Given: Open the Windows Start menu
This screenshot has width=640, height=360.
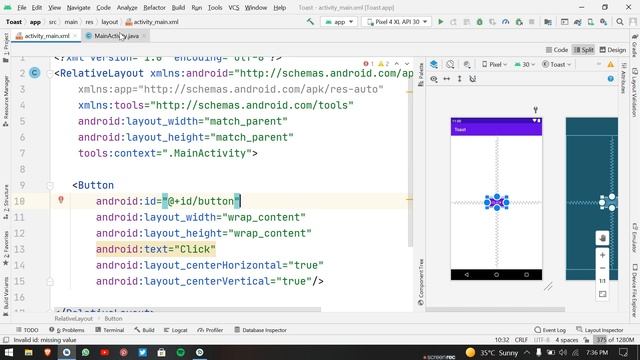Looking at the screenshot, I should click(9, 352).
